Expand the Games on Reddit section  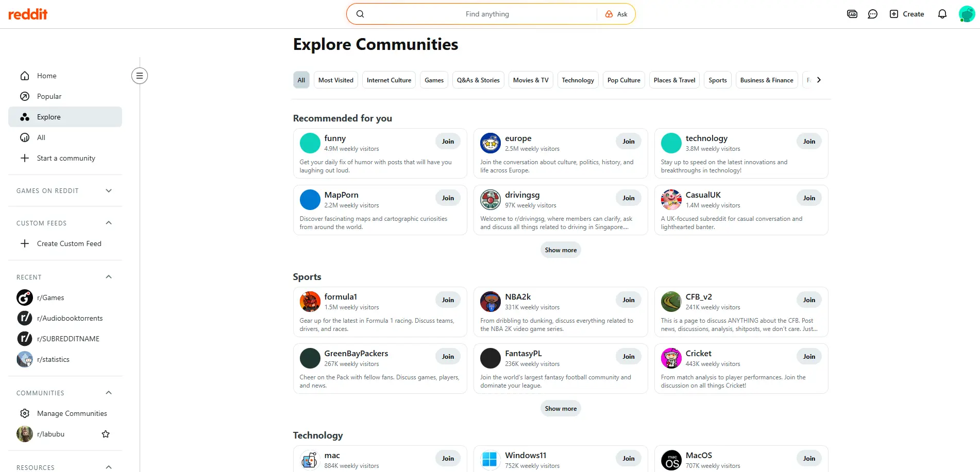pyautogui.click(x=109, y=191)
